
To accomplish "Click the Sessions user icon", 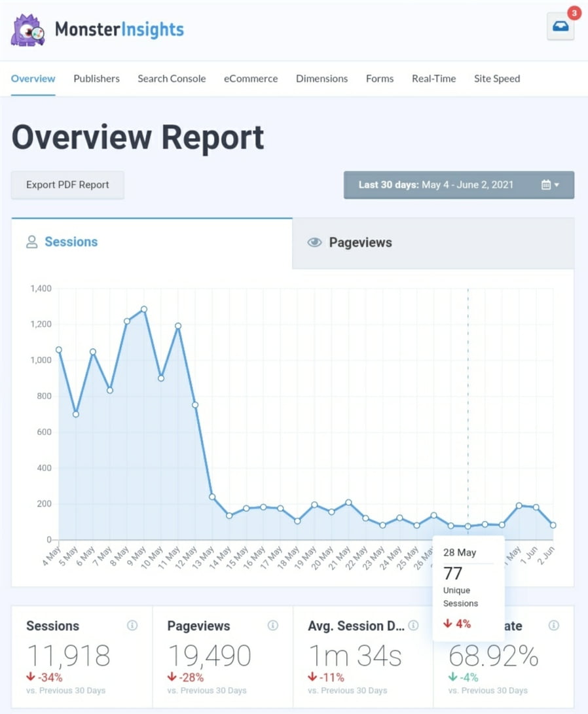I will tap(32, 241).
